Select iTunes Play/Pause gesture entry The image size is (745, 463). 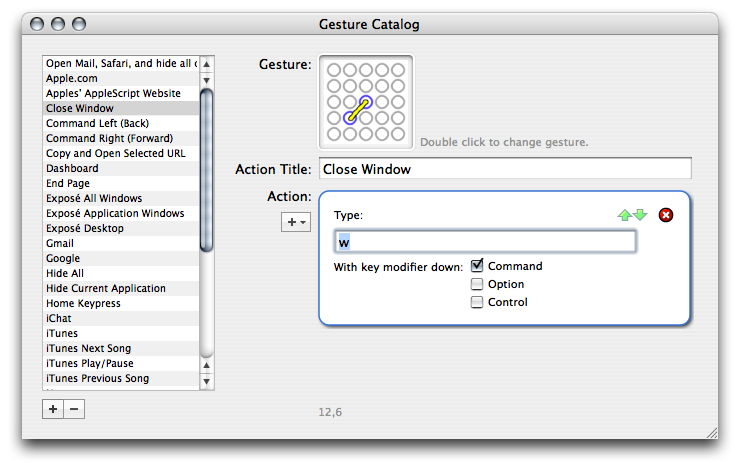(x=89, y=363)
